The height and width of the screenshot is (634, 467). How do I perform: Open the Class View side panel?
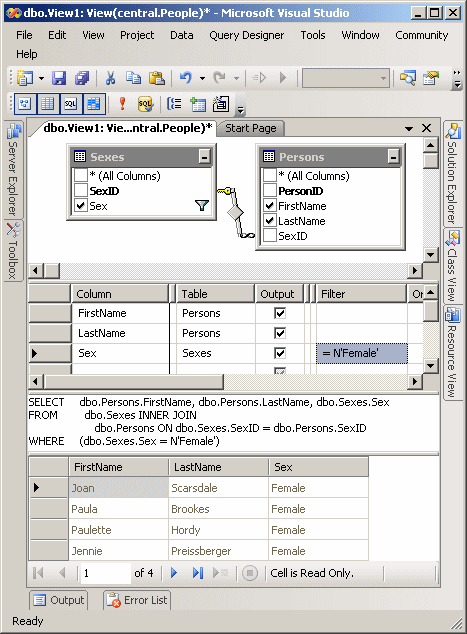452,266
